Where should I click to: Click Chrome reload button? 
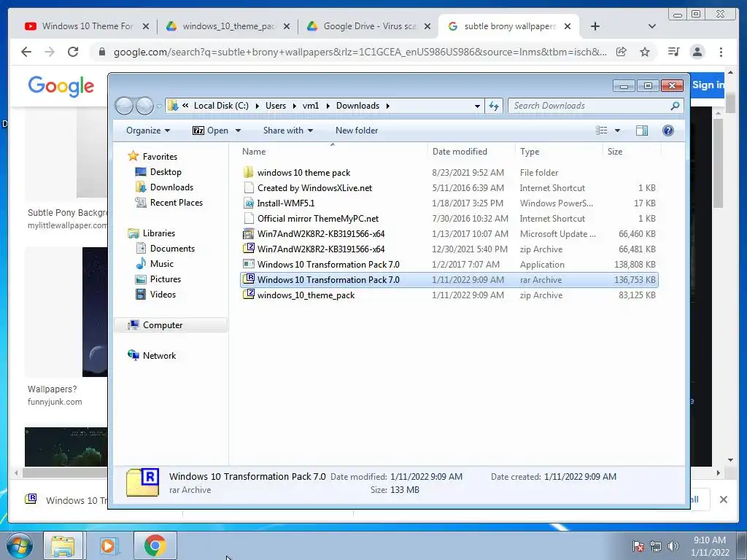[x=73, y=52]
